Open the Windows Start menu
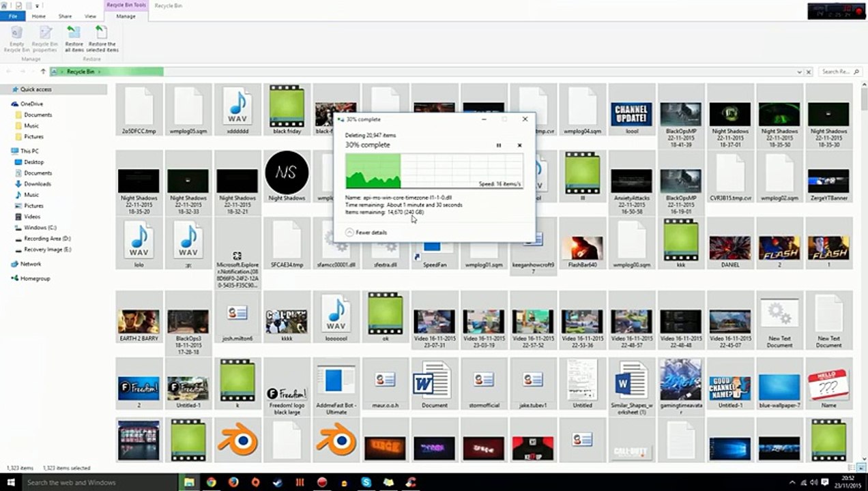 pyautogui.click(x=10, y=482)
